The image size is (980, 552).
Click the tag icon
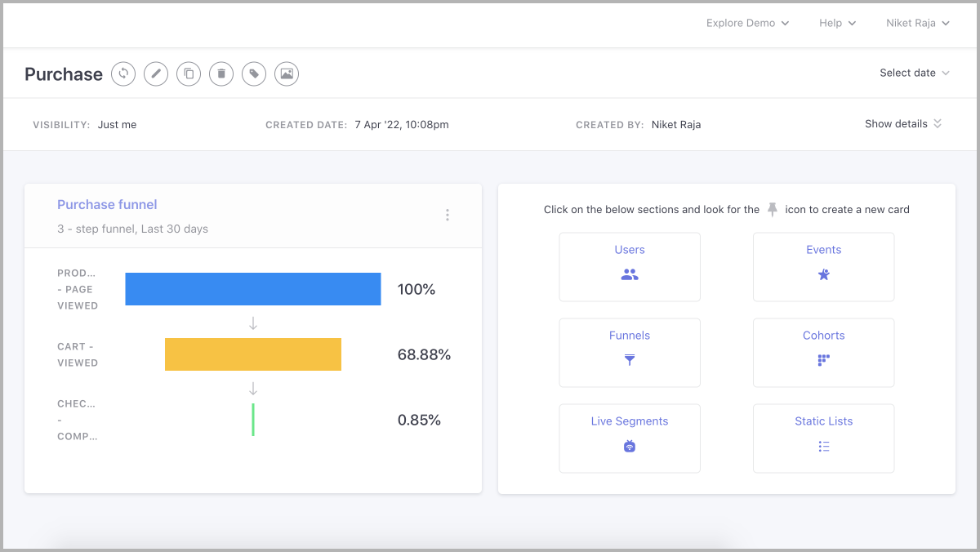pos(254,74)
